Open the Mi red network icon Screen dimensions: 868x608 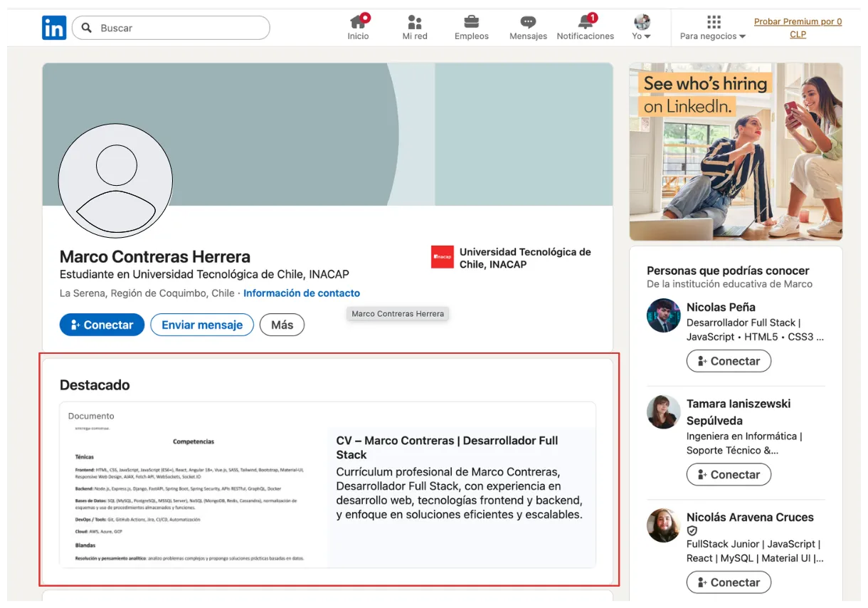[415, 22]
